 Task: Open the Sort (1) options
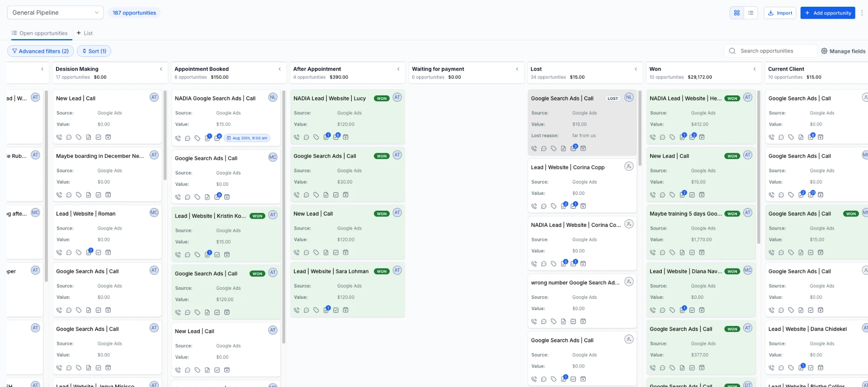(x=94, y=51)
